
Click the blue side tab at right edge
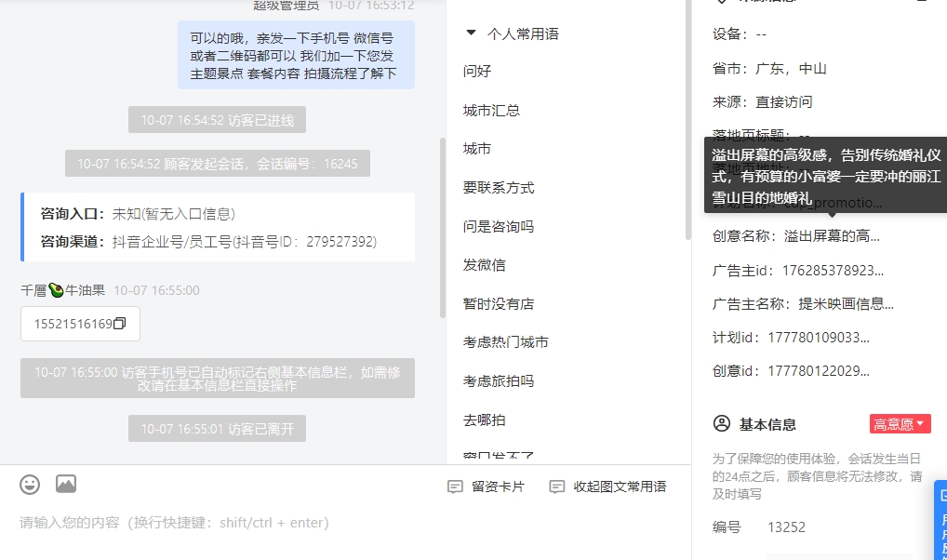click(x=940, y=519)
